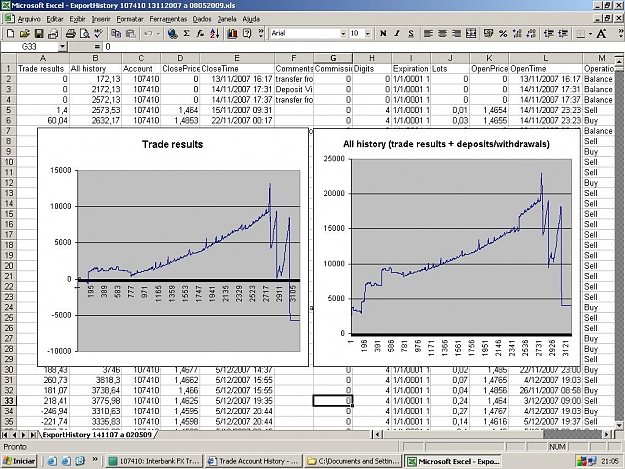The image size is (625, 469).
Task: Undo the last action
Action: click(x=148, y=34)
